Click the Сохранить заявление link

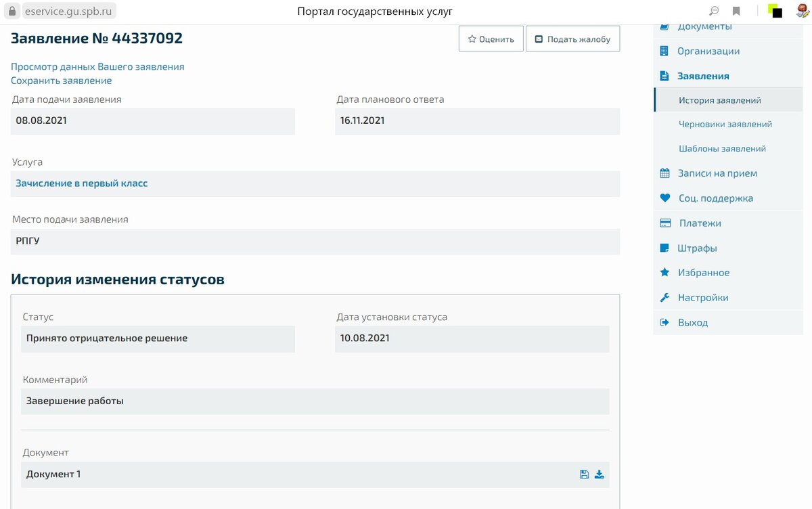pyautogui.click(x=62, y=81)
